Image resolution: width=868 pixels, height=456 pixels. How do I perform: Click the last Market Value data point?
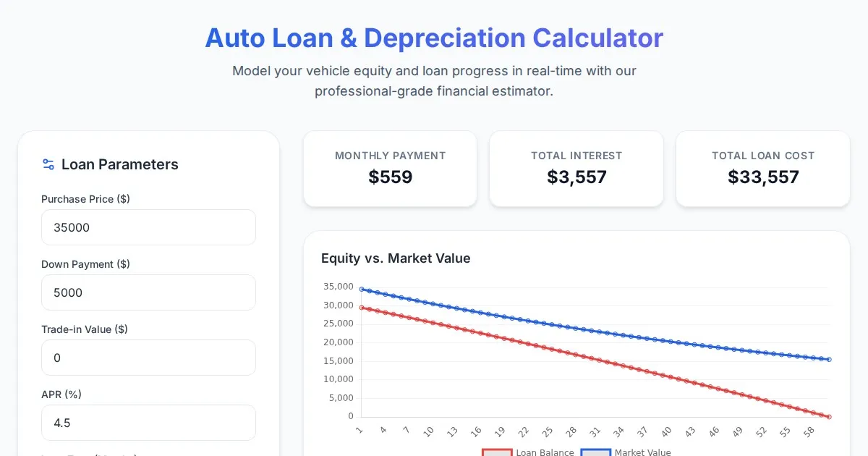click(829, 359)
